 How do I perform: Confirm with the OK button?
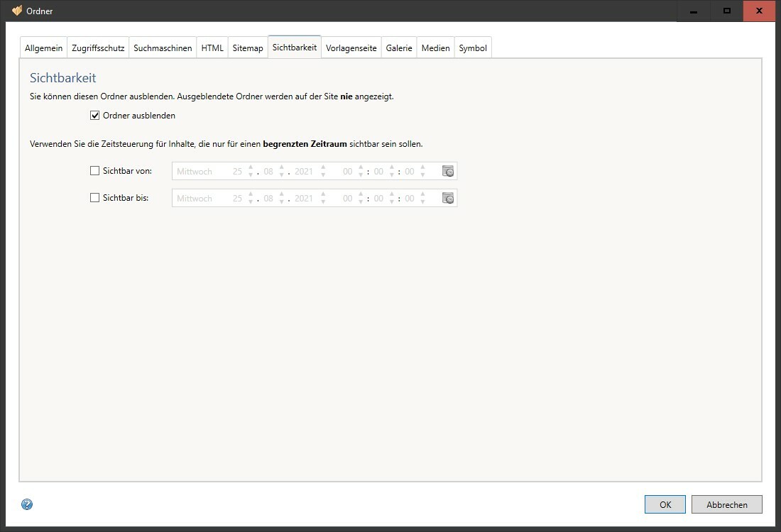pyautogui.click(x=665, y=504)
